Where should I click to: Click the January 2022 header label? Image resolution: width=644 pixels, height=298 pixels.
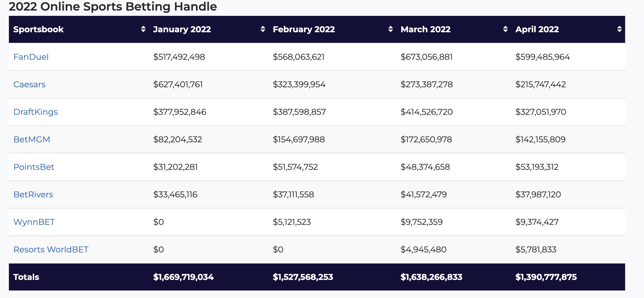point(182,29)
